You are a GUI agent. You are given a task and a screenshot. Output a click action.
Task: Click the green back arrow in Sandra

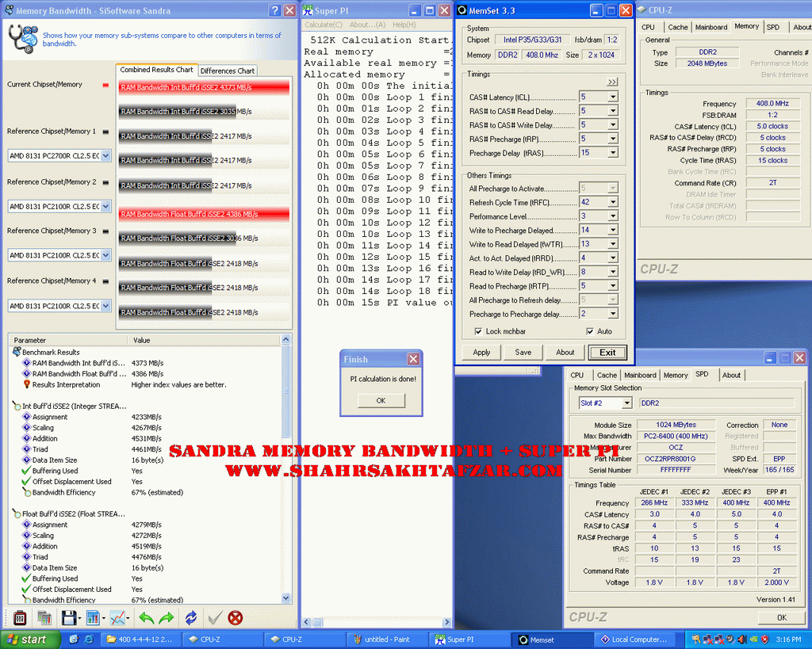click(147, 617)
